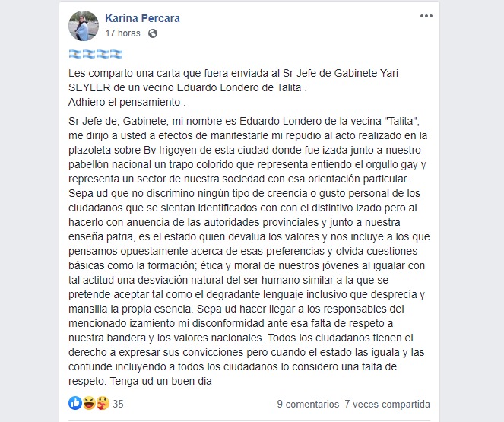The image size is (504, 422).
Task: Open Karina Percara's profile picture
Action: (x=84, y=26)
